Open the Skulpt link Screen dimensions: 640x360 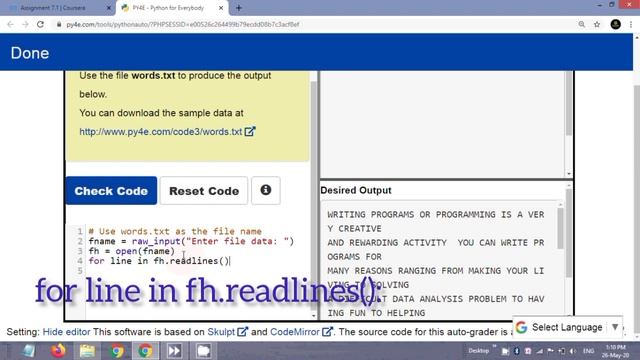(x=221, y=332)
